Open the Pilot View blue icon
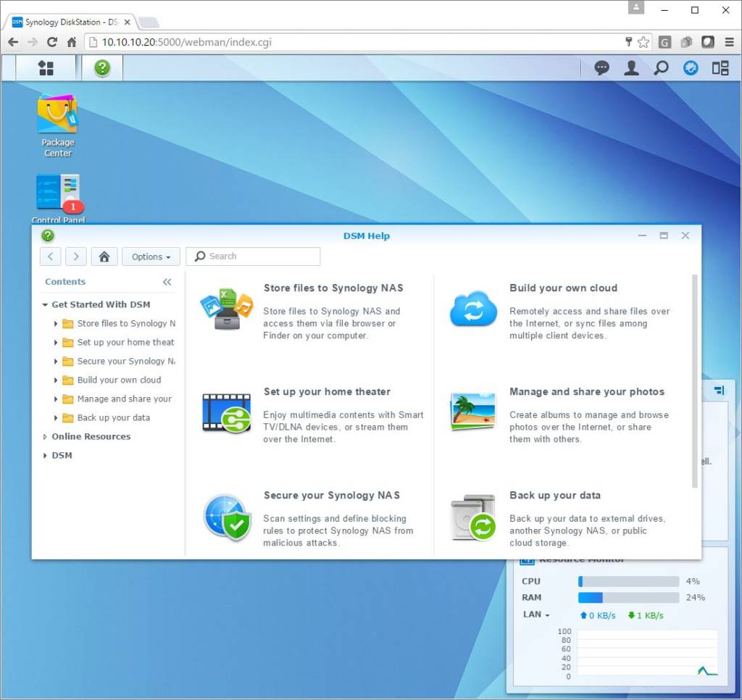Image resolution: width=742 pixels, height=700 pixels. (x=691, y=68)
